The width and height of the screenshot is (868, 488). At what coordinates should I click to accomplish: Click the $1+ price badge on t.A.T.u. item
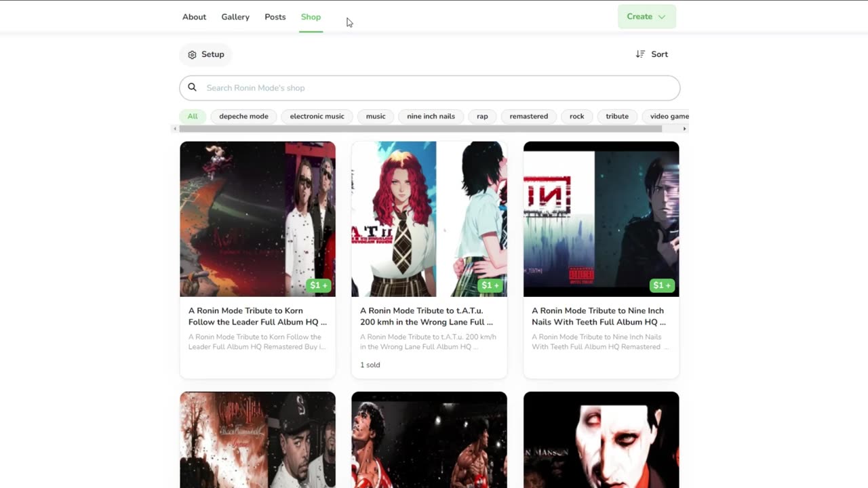(x=490, y=285)
